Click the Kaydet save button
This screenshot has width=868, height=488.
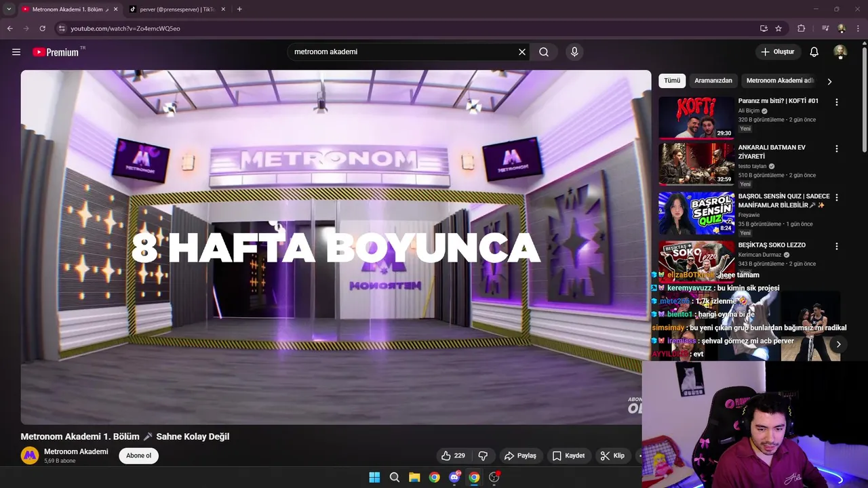568,456
